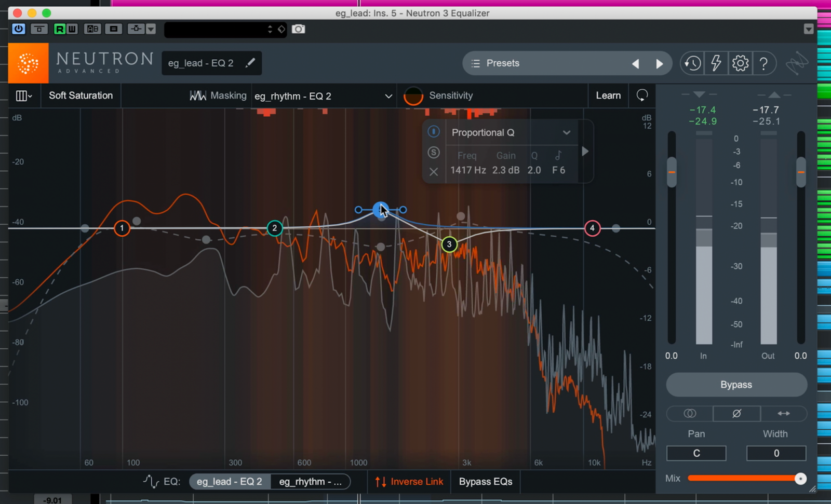The height and width of the screenshot is (504, 831).
Task: Remove the selected band with X icon
Action: (x=434, y=172)
